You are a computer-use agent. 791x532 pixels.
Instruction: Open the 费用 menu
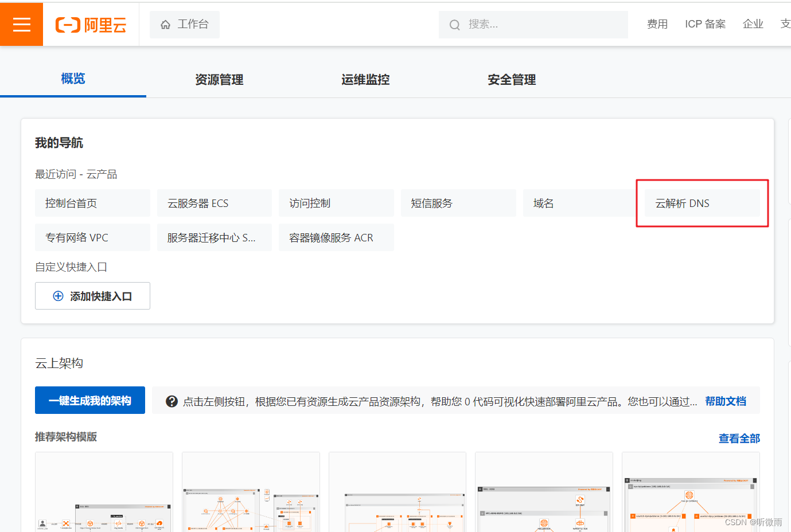(657, 24)
